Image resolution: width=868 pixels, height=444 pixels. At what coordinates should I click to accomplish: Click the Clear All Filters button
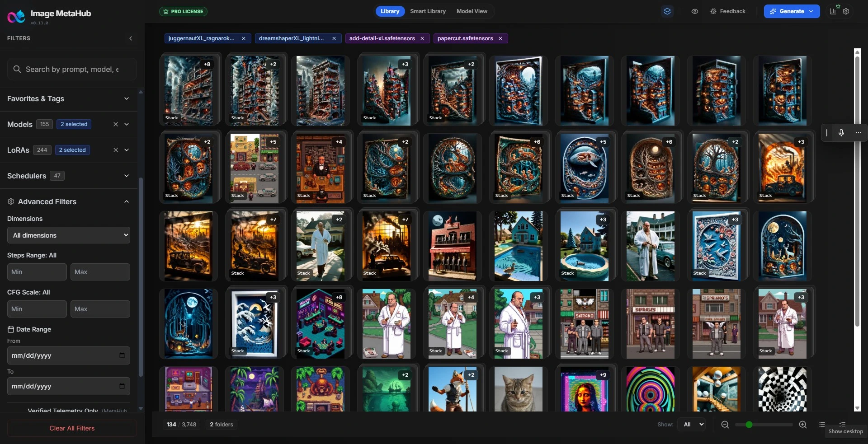(72, 428)
